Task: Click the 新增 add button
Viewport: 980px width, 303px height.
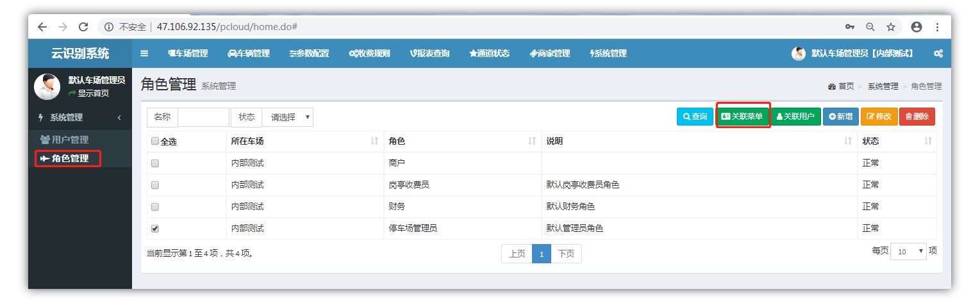Action: [841, 117]
